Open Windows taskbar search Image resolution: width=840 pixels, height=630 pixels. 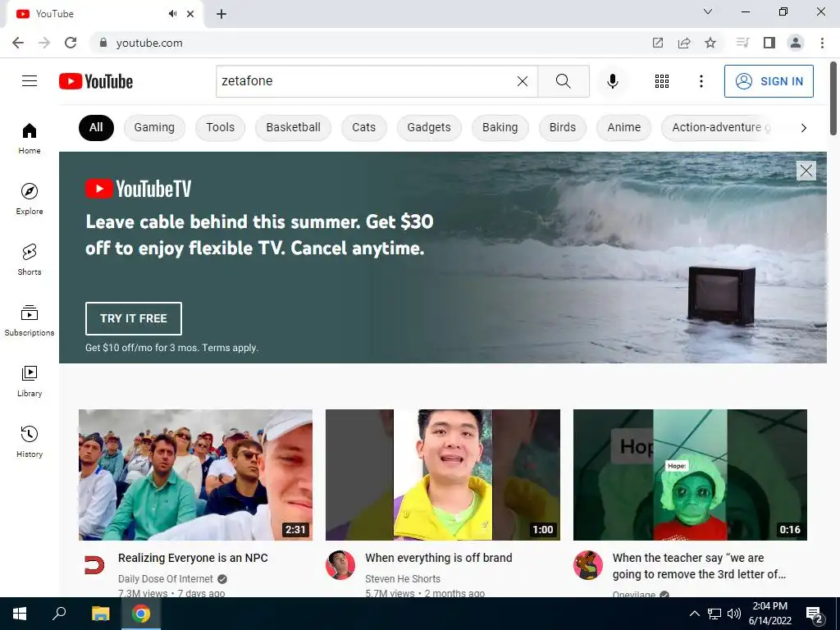pyautogui.click(x=59, y=614)
